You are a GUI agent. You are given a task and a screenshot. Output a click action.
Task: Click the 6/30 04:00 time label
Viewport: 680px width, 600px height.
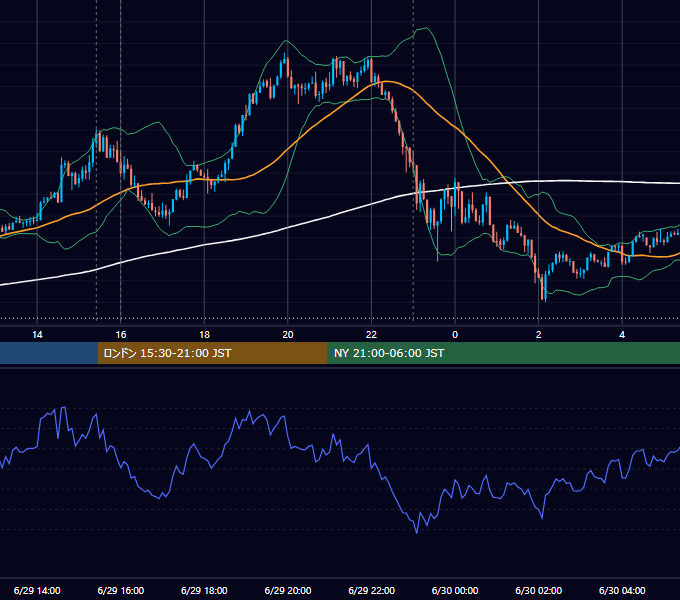click(x=622, y=590)
